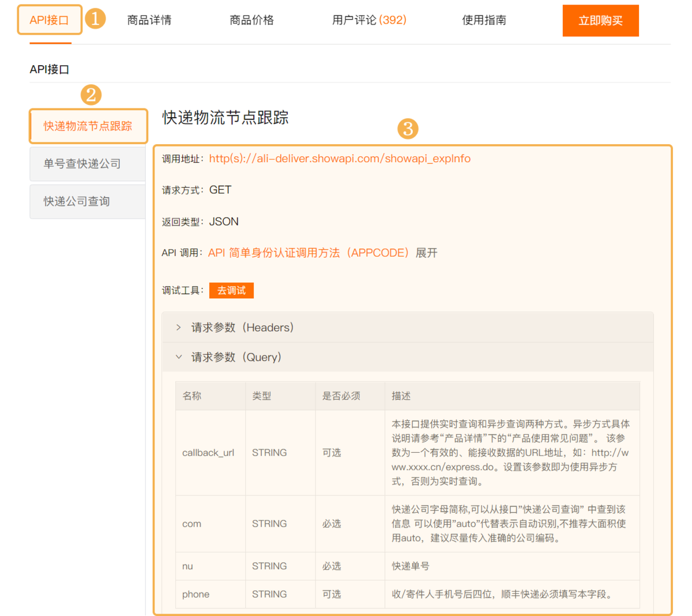Select 单号查快递公司 in the sidebar
The image size is (692, 616).
[x=82, y=164]
